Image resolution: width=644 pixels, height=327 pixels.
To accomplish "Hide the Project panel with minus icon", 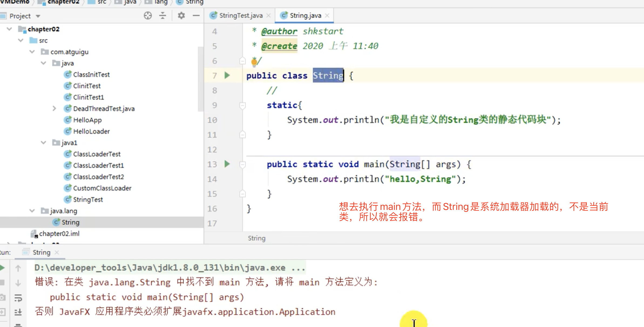I will point(196,16).
